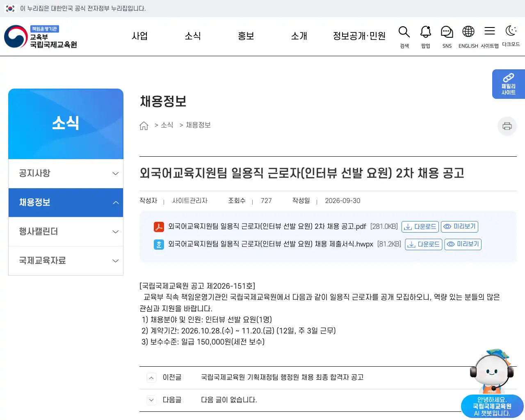This screenshot has width=525, height=420.
Task: Click the HWPX file type icon
Action: point(159,245)
